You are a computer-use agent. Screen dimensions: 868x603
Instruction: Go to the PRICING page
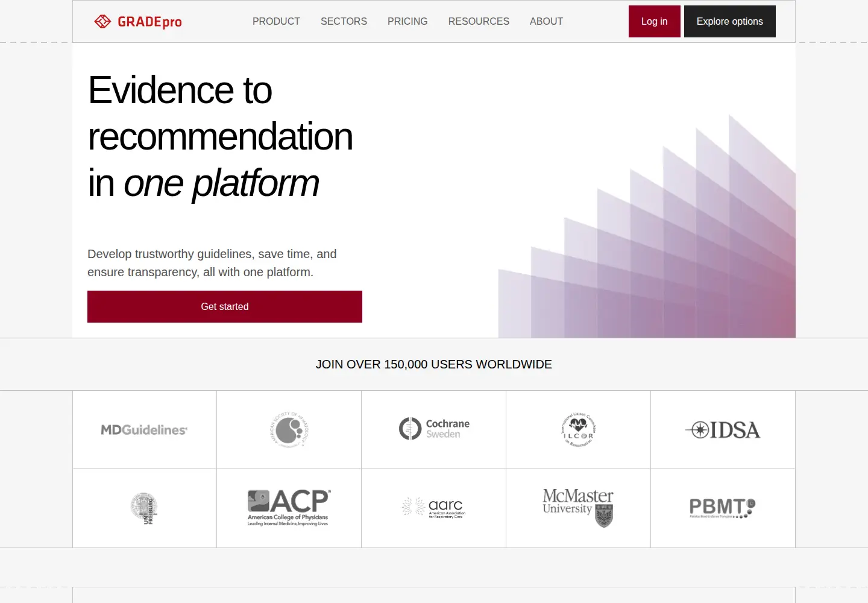(407, 21)
